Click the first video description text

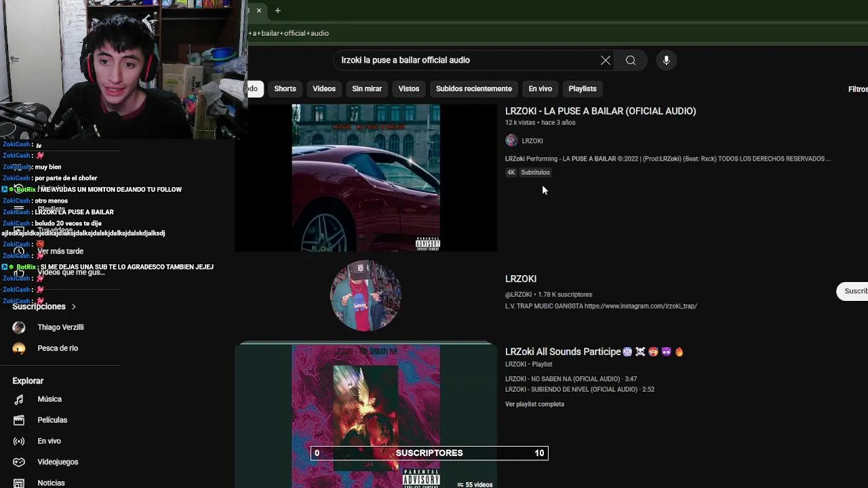pos(668,159)
